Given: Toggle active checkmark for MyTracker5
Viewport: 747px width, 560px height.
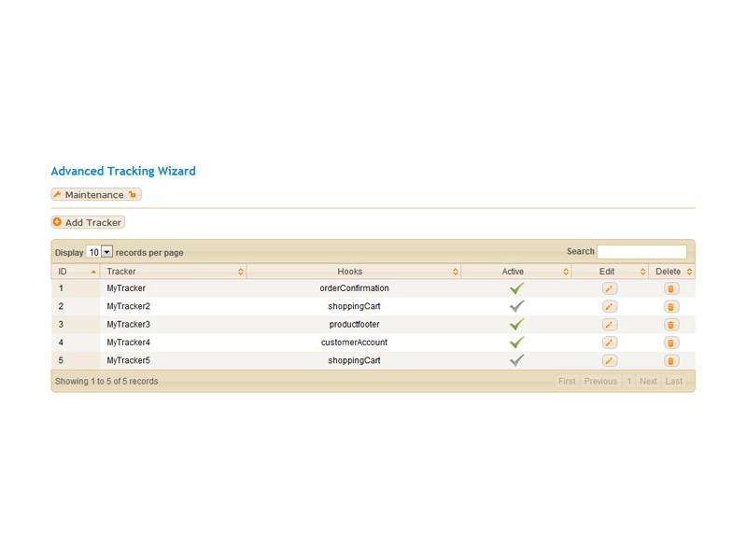Looking at the screenshot, I should [517, 360].
